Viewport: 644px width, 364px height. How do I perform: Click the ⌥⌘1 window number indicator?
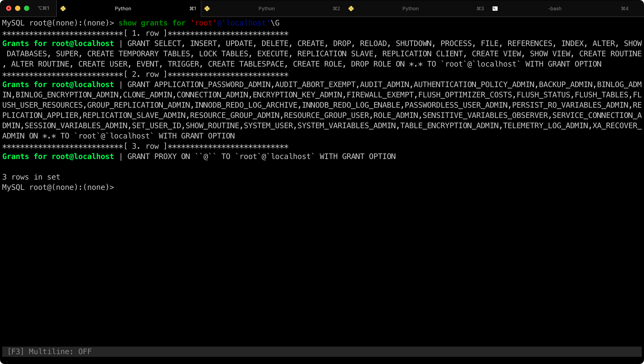(43, 8)
